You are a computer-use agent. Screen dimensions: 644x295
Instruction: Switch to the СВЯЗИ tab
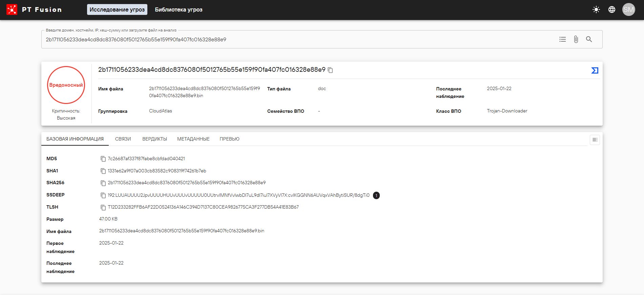coord(123,139)
